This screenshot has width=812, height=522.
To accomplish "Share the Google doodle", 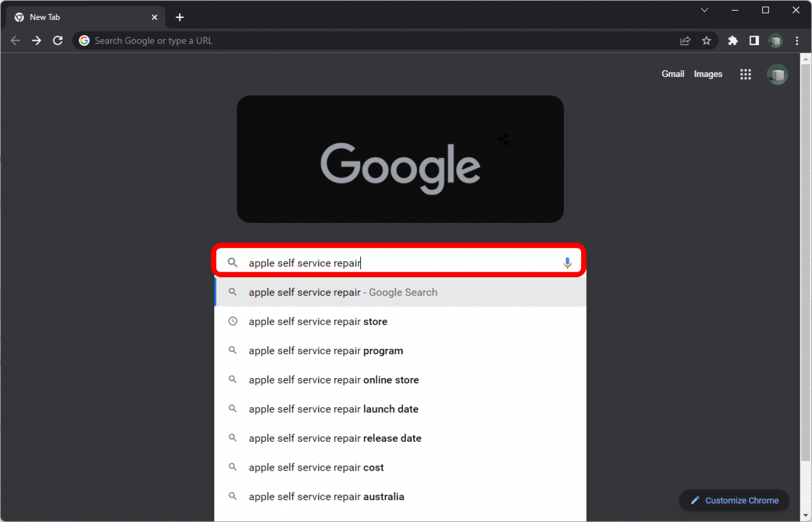I will coord(503,139).
